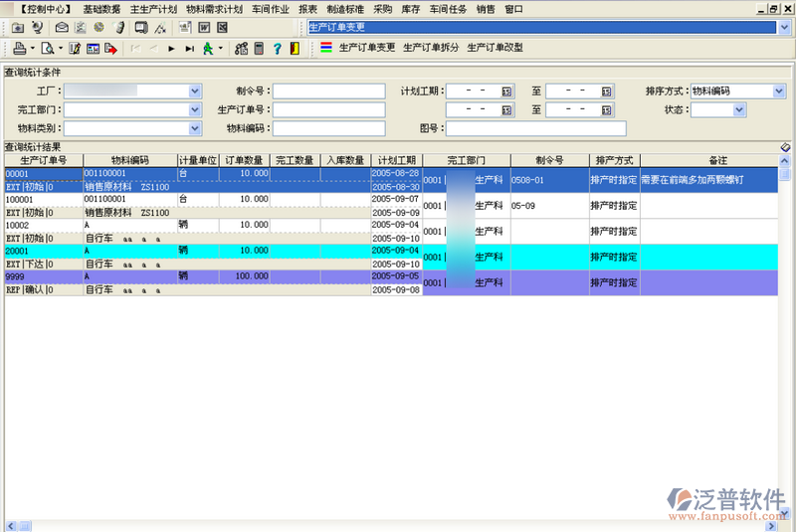The width and height of the screenshot is (796, 532).
Task: Click the 制令号 input field
Action: [328, 91]
